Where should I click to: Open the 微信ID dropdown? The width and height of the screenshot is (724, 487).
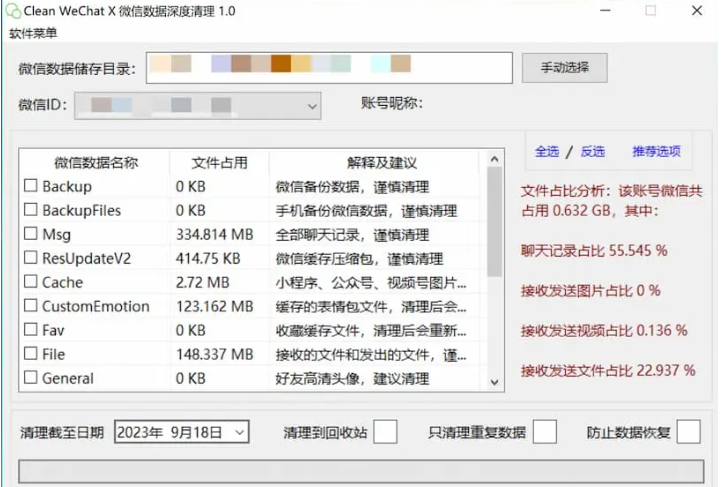198,106
